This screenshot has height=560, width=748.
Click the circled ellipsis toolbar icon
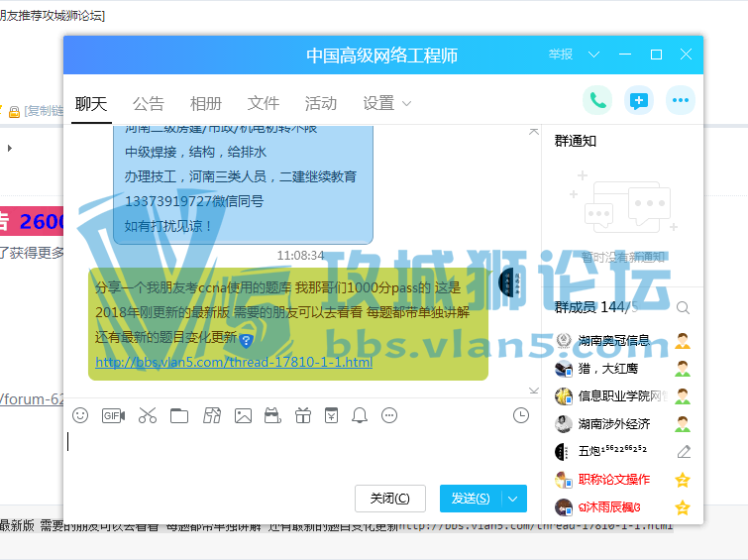(389, 415)
